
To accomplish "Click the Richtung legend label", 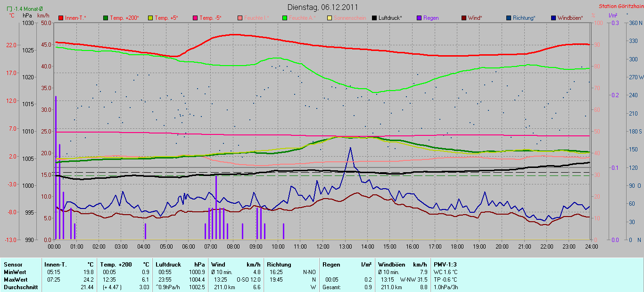I will coord(524,18).
